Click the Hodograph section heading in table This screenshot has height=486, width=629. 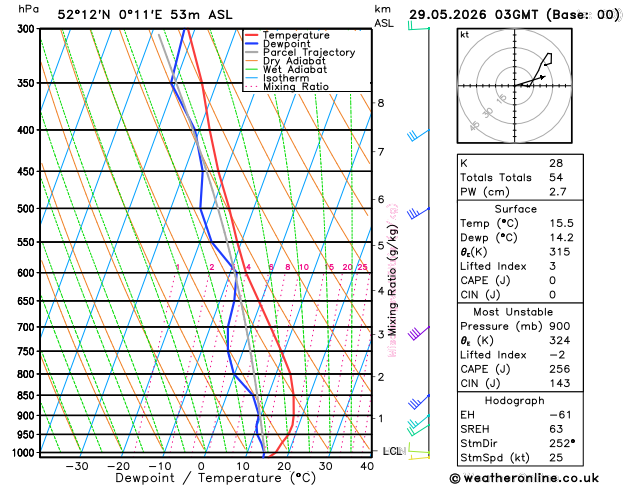[515, 401]
